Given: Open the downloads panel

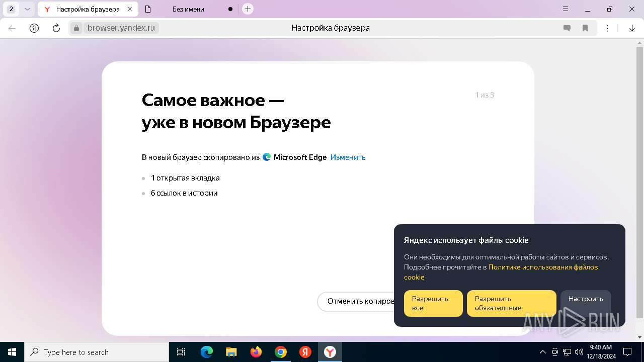Looking at the screenshot, I should (632, 28).
